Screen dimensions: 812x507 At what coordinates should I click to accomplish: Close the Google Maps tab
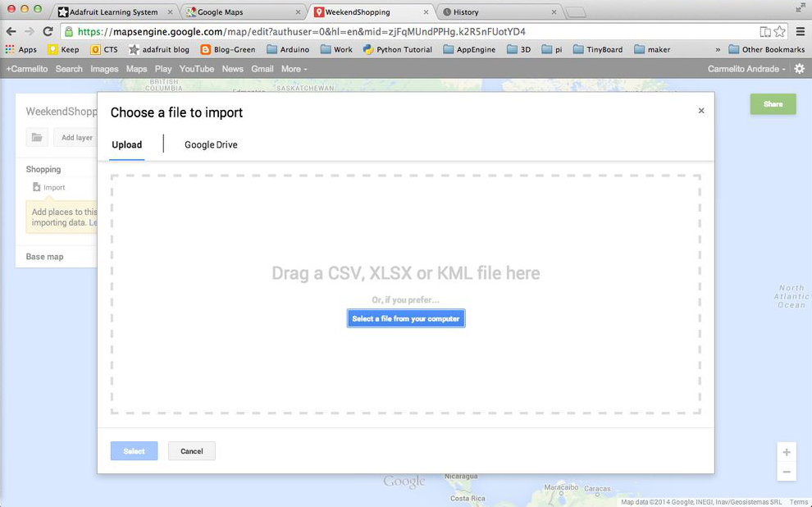click(x=298, y=12)
